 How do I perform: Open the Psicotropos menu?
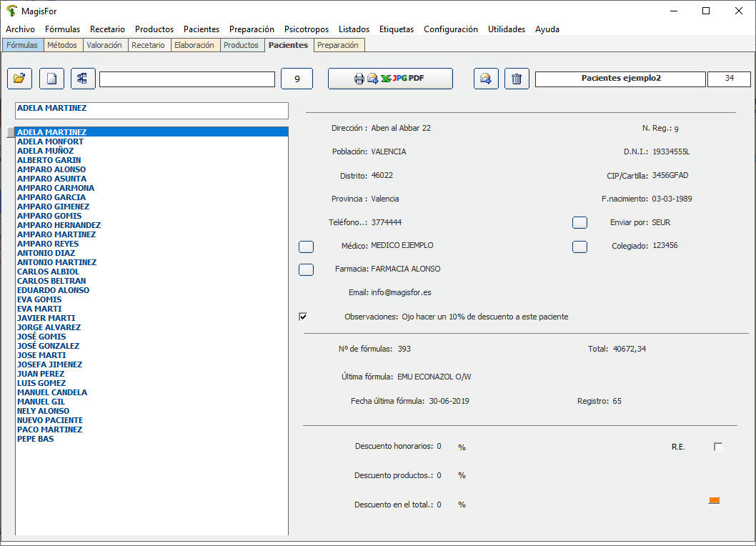306,29
